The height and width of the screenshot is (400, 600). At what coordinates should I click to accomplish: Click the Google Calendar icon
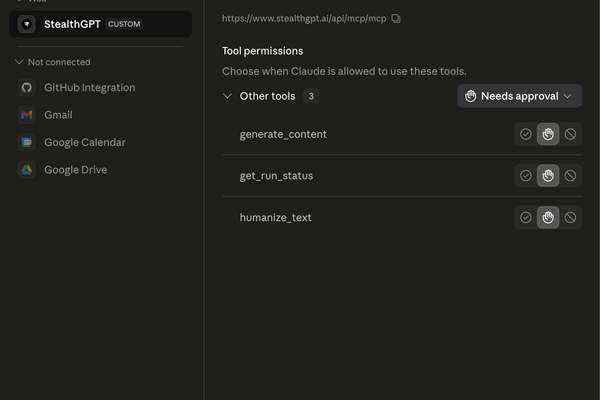click(x=27, y=142)
